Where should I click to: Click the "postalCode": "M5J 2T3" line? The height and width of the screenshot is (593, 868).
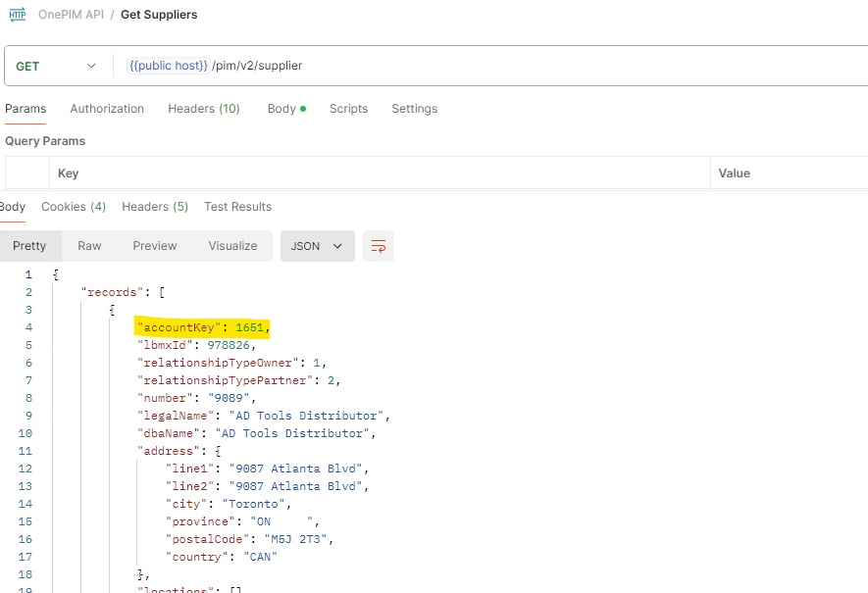pos(250,539)
